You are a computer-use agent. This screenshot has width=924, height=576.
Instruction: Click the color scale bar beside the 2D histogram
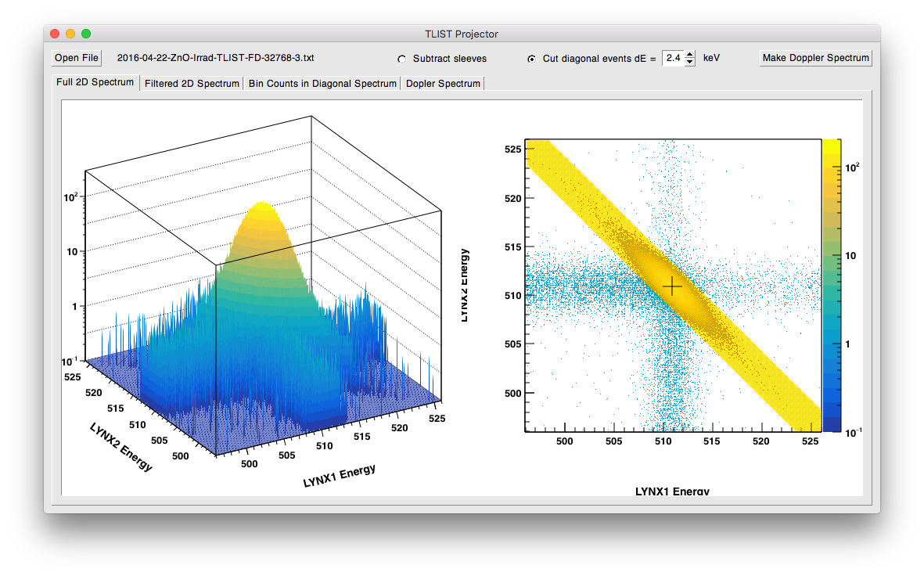[832, 286]
